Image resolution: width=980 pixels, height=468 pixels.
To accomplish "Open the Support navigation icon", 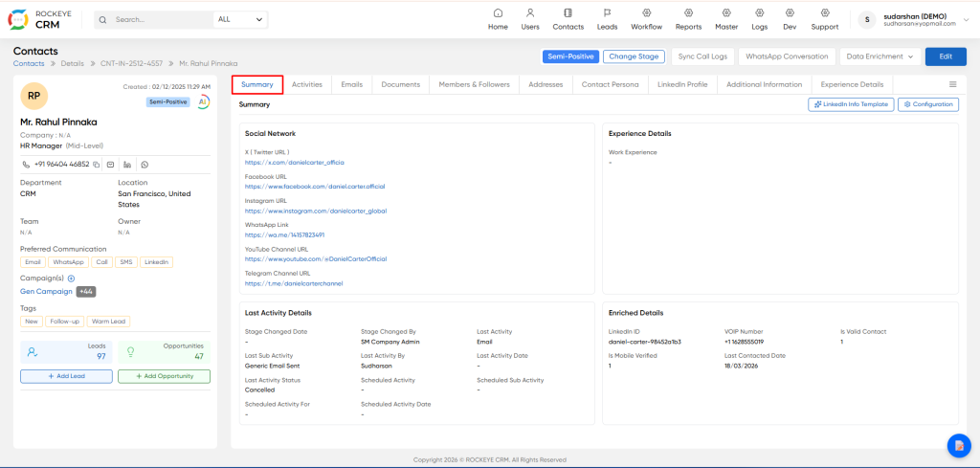I will point(825,12).
